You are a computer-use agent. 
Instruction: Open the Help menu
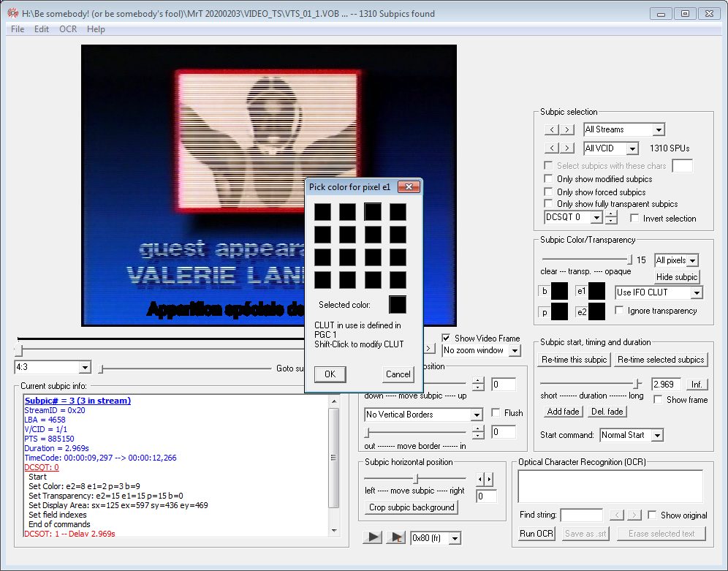tap(96, 29)
